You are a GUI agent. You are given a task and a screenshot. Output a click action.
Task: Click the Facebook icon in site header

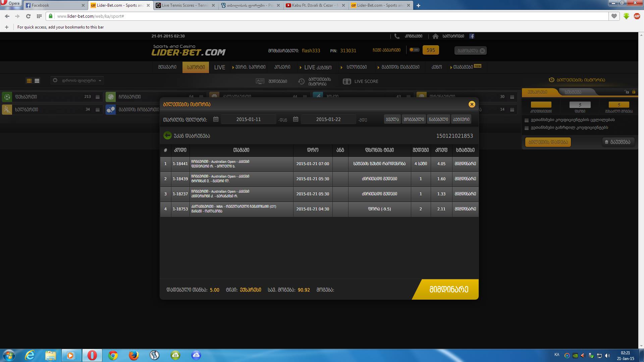coord(472,36)
